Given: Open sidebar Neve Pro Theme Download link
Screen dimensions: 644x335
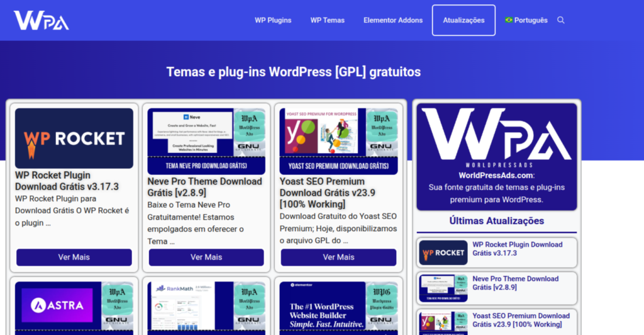Looking at the screenshot, I should [516, 283].
